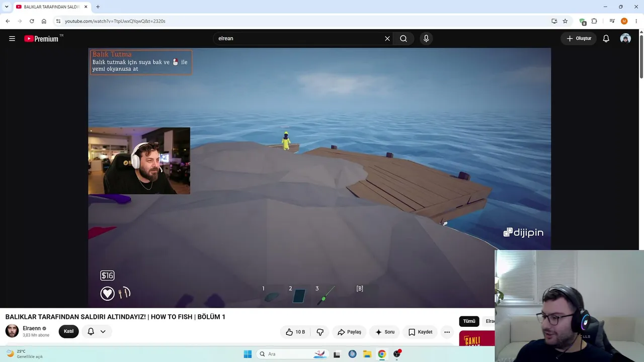This screenshot has width=644, height=362.
Task: Toggle channel notification bell for Elraenn
Action: click(91, 331)
